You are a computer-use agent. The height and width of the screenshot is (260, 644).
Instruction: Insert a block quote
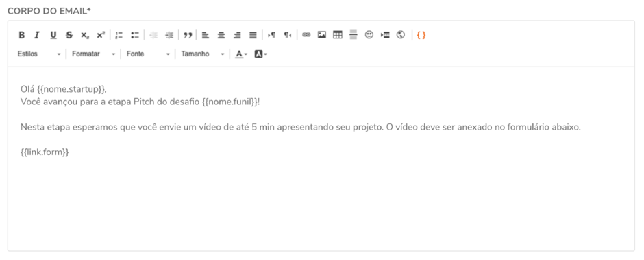[x=188, y=36]
